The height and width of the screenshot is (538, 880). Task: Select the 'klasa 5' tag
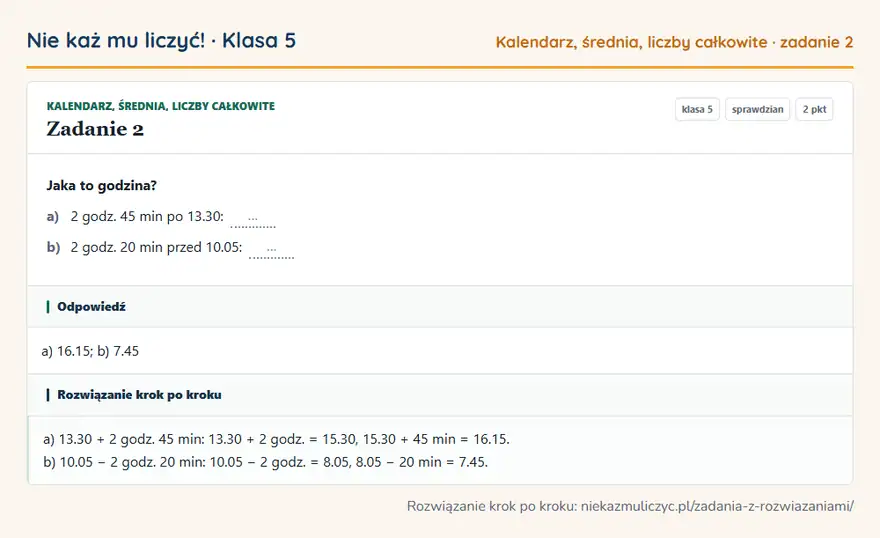point(697,109)
